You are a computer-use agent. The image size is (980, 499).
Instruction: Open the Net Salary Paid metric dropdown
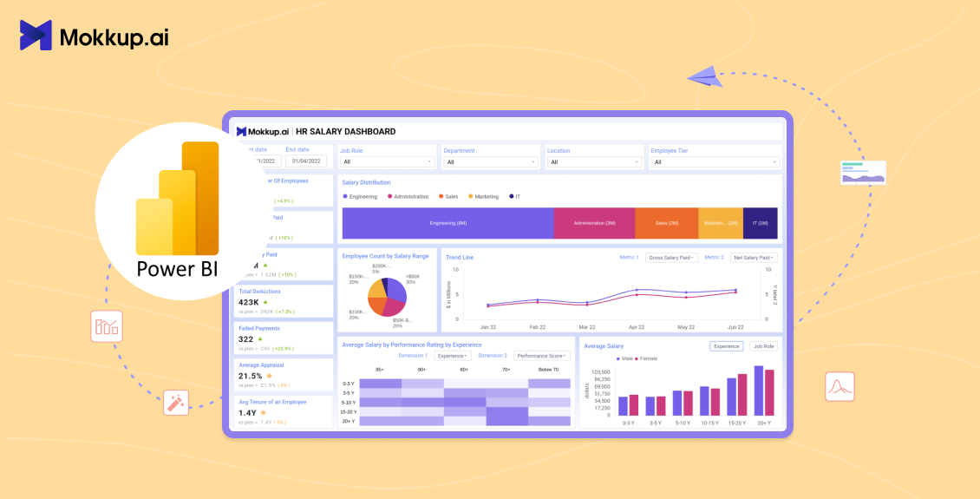pos(754,257)
